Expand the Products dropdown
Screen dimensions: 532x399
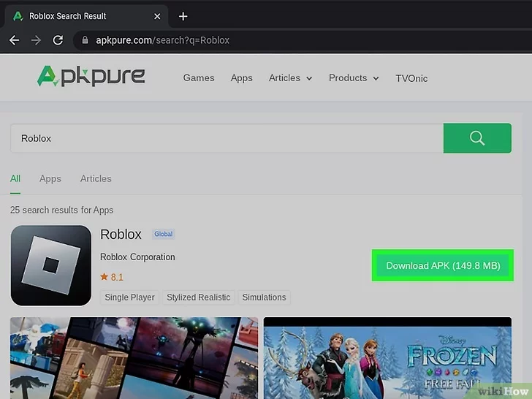[x=354, y=78]
